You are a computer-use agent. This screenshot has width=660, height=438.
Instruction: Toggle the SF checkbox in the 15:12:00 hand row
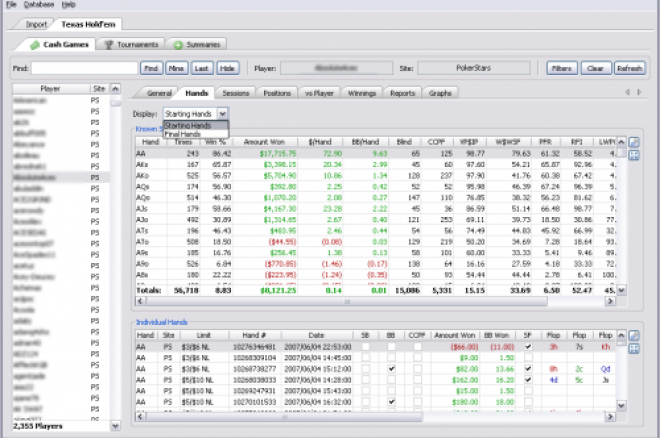pos(528,369)
